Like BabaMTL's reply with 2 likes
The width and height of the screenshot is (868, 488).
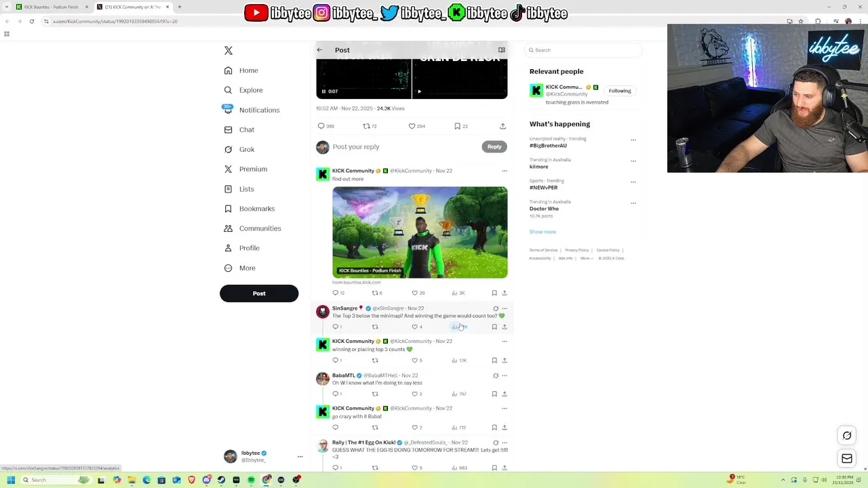(415, 394)
